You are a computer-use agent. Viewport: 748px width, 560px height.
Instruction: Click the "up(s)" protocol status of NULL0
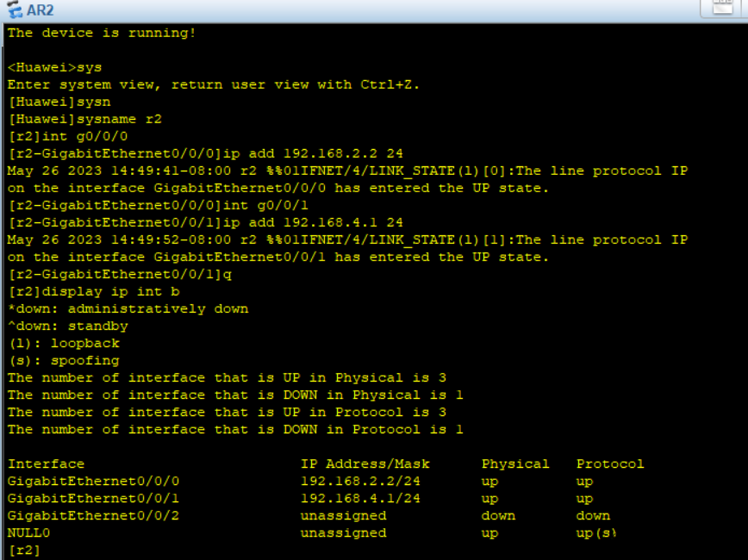596,532
